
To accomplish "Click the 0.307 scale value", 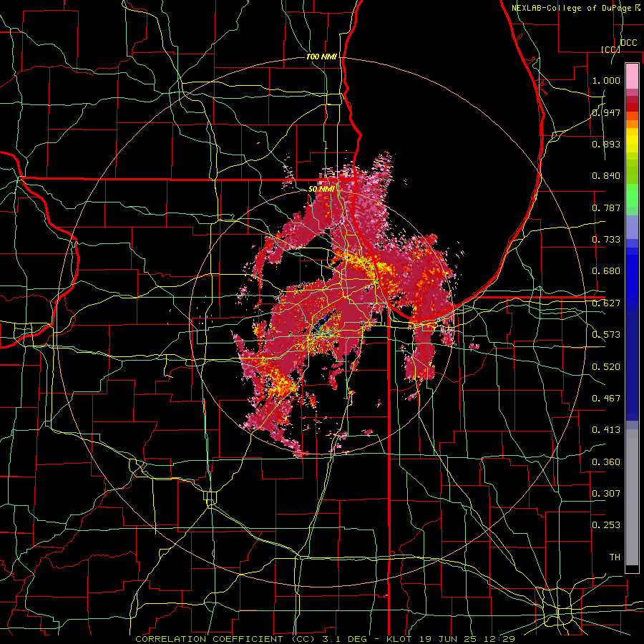I will pyautogui.click(x=606, y=494).
